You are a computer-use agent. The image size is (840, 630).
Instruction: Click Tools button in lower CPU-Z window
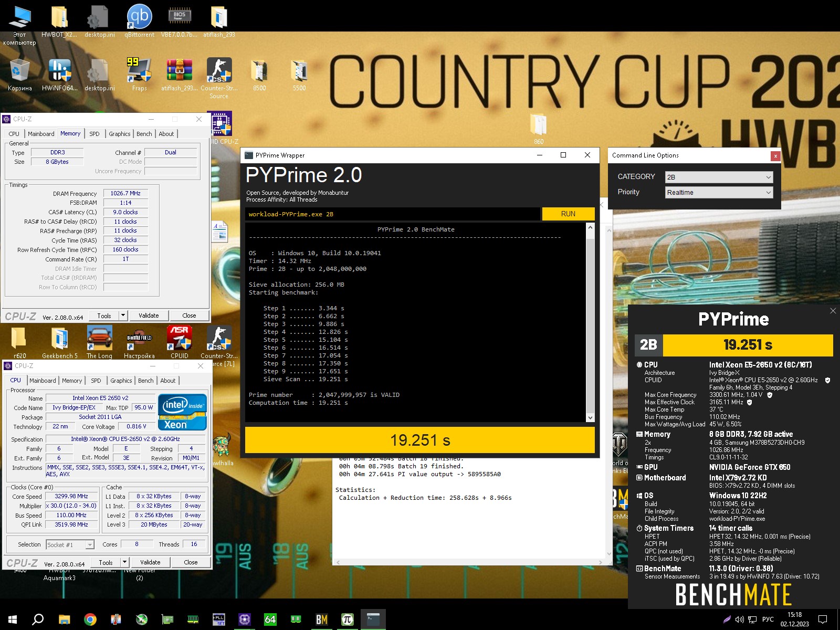tap(106, 562)
